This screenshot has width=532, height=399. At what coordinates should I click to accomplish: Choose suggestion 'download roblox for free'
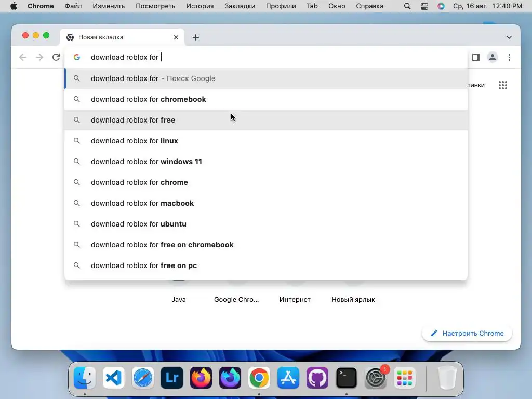[266, 120]
